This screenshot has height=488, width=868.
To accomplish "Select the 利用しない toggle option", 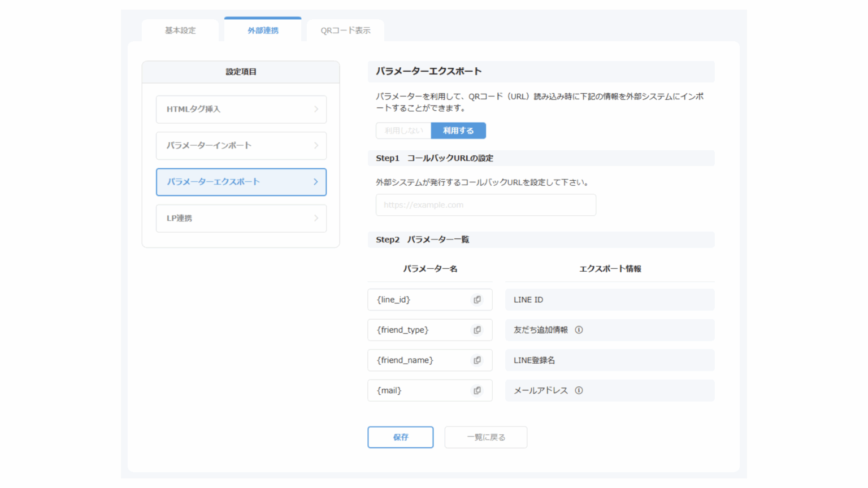I will (x=403, y=130).
